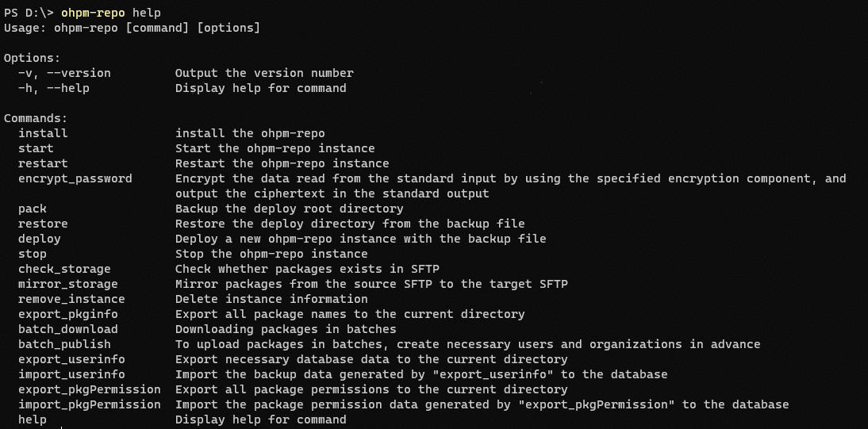Click the "remove_instance" command name
868x429 pixels.
pos(71,299)
